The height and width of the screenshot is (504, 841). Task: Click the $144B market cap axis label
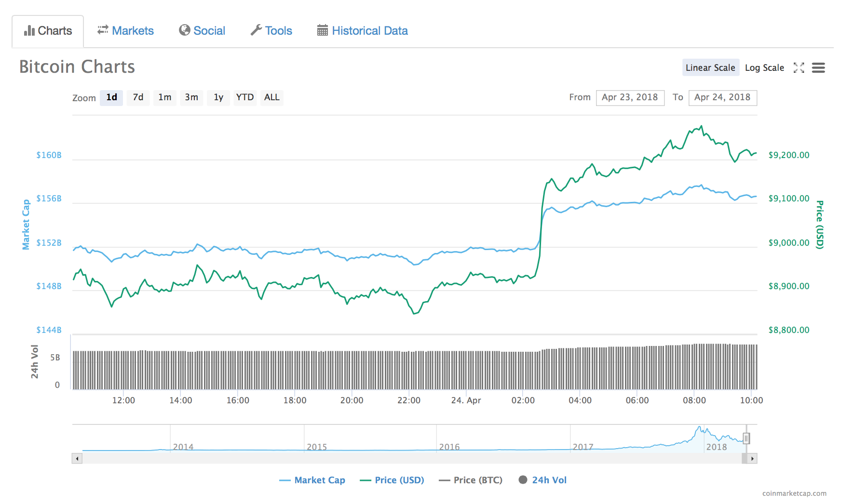coord(49,330)
